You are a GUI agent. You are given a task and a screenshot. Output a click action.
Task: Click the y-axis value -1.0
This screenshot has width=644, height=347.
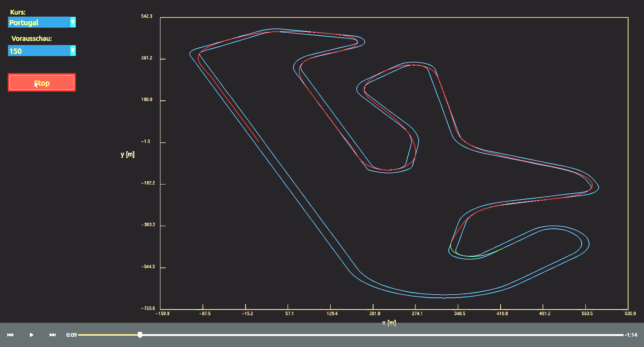click(x=146, y=141)
